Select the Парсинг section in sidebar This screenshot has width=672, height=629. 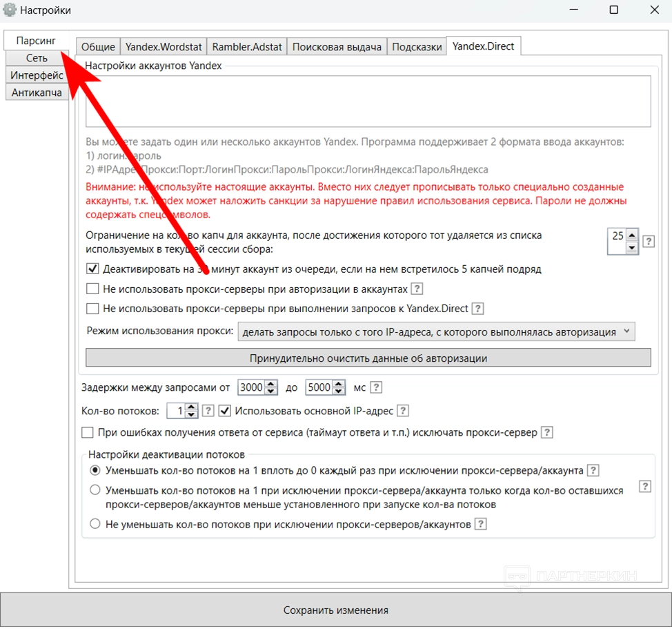36,40
